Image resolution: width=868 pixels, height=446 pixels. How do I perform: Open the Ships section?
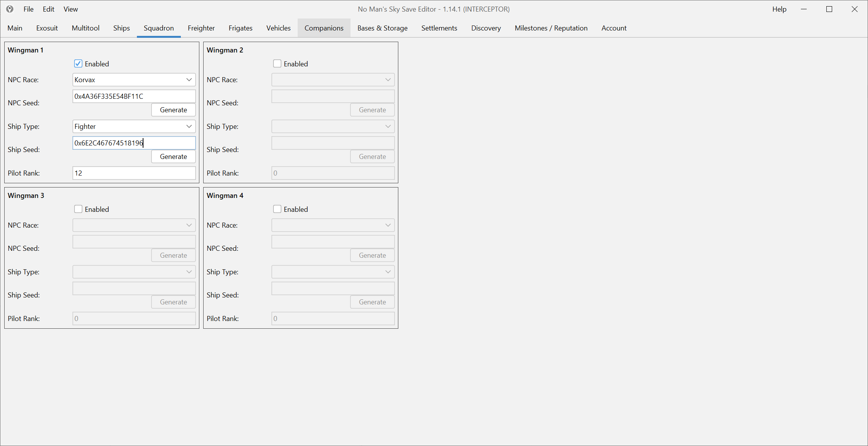coord(121,28)
